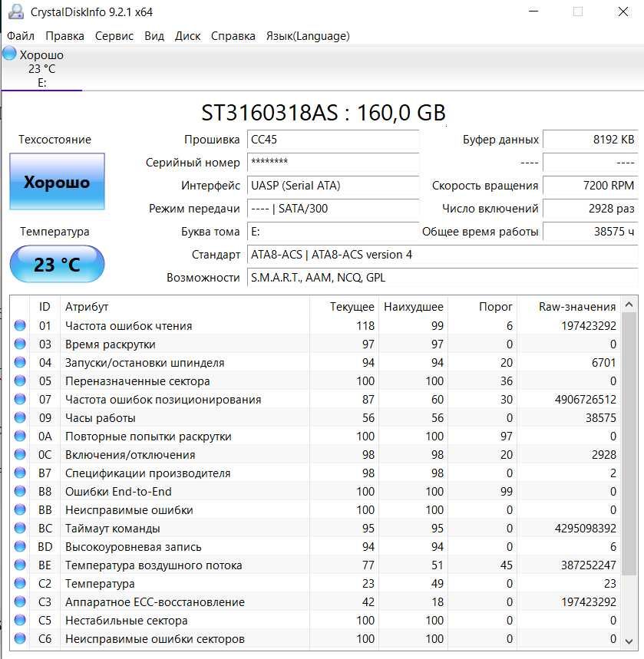The height and width of the screenshot is (659, 644).
Task: Click status orb for BE Температура воздушного потока
Action: pyautogui.click(x=20, y=565)
